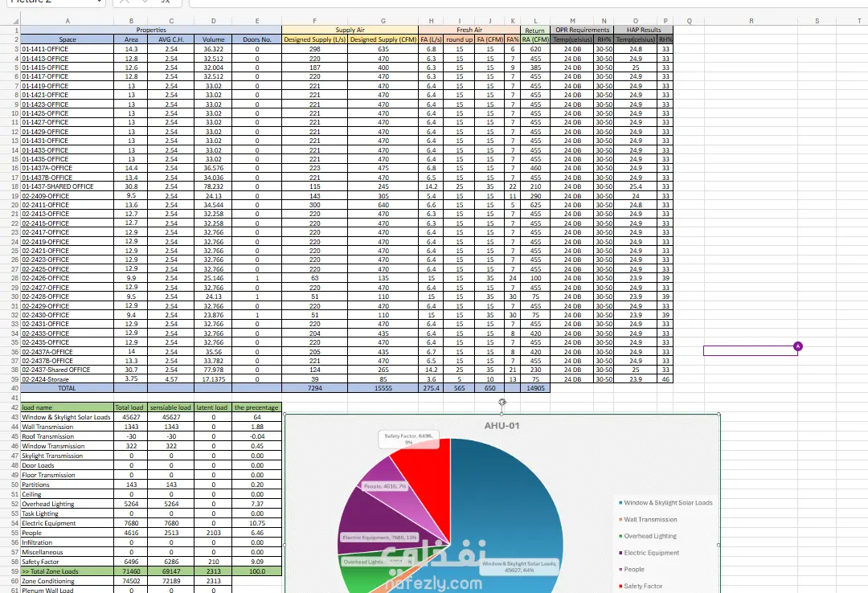Click the select-all corner triangle of the sheet

[x=15, y=21]
